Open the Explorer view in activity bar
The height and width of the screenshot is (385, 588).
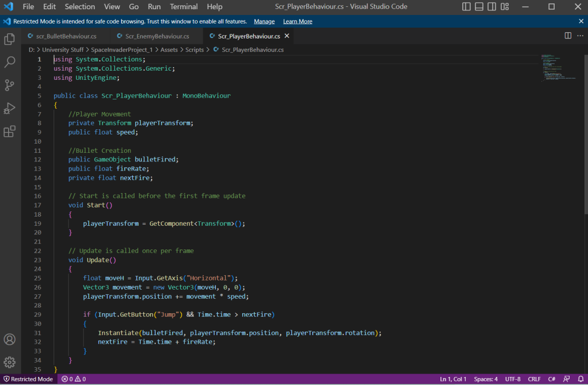click(10, 40)
